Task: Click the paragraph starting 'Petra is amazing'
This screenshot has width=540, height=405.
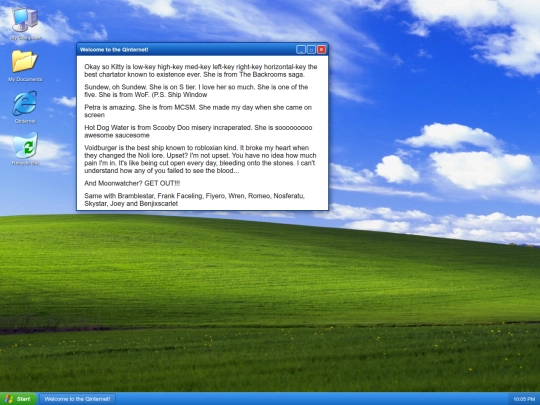Action: (x=198, y=111)
